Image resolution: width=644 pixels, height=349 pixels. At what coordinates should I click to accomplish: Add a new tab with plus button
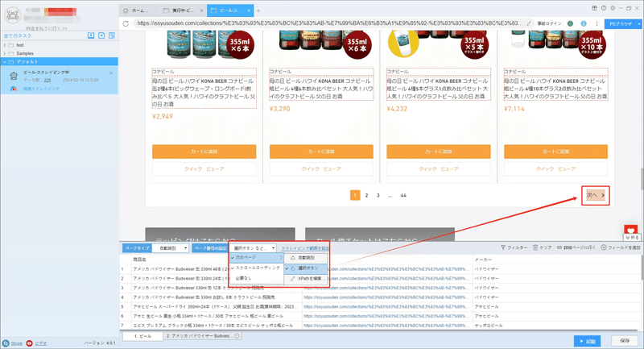(x=258, y=10)
